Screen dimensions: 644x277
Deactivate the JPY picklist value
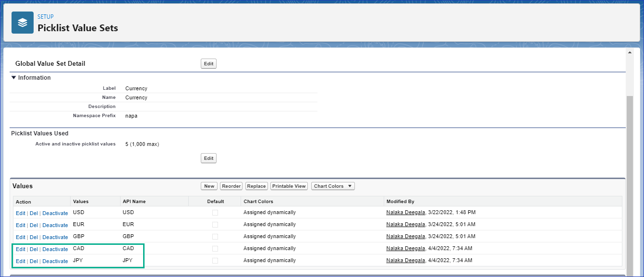pos(55,261)
